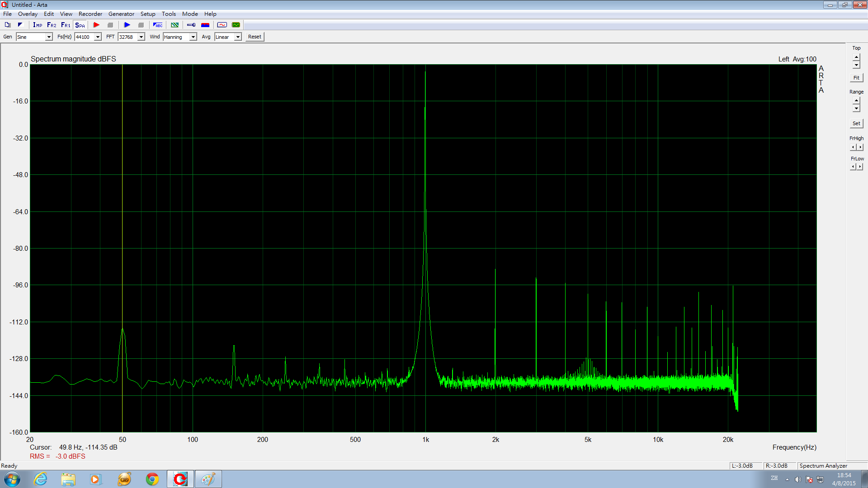Click the Cursor readout '49.8 Hz, -114.35 dB'

coord(88,447)
